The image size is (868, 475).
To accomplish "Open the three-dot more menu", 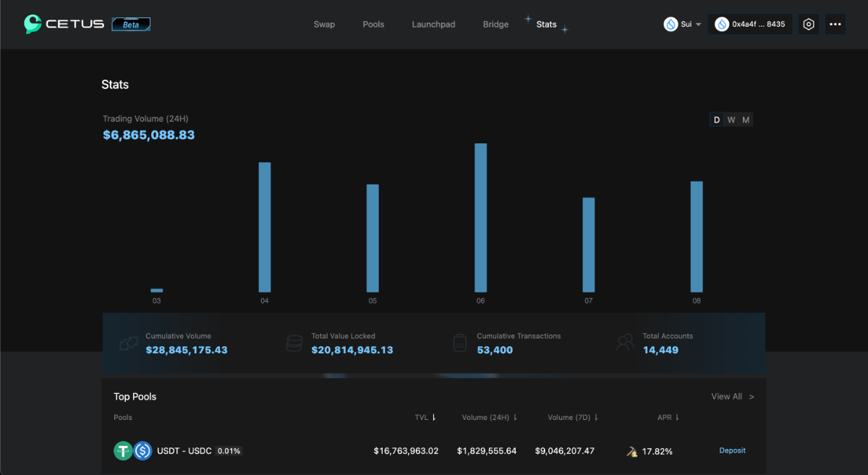I will (835, 24).
